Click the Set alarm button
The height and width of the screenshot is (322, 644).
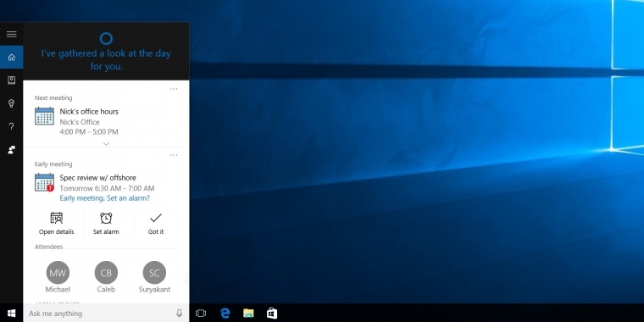106,224
